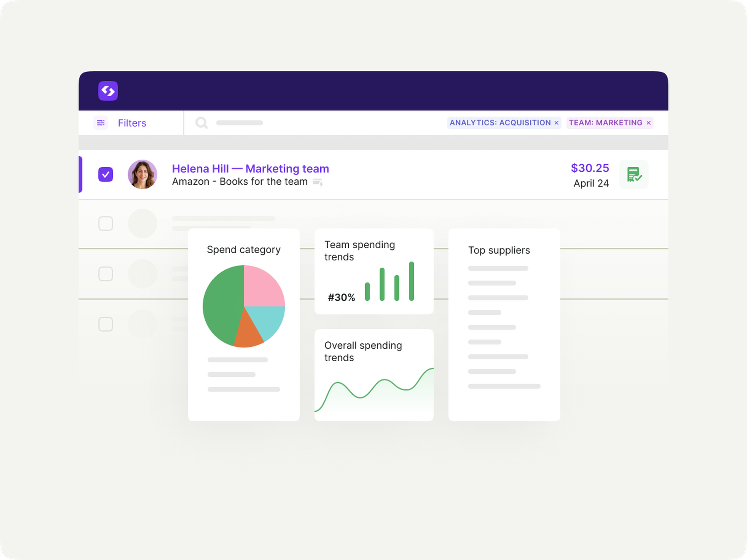This screenshot has height=560, width=747.
Task: Click the lightning note icon beside the transaction description
Action: (x=318, y=182)
